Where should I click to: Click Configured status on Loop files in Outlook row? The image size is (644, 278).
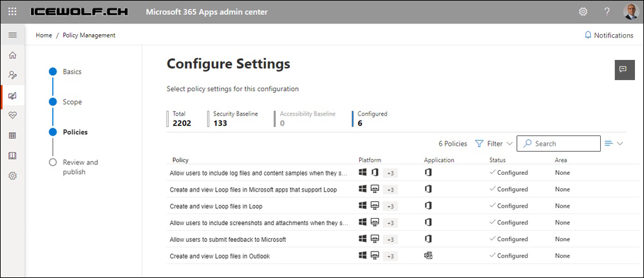tap(509, 256)
